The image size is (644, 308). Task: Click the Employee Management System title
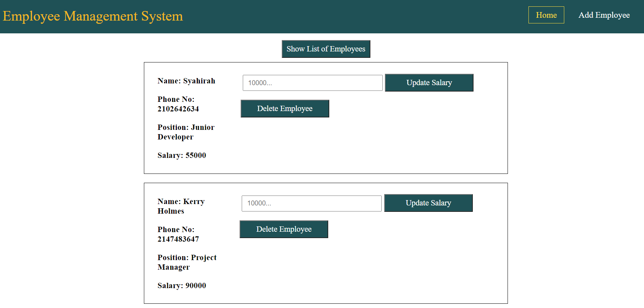click(93, 16)
